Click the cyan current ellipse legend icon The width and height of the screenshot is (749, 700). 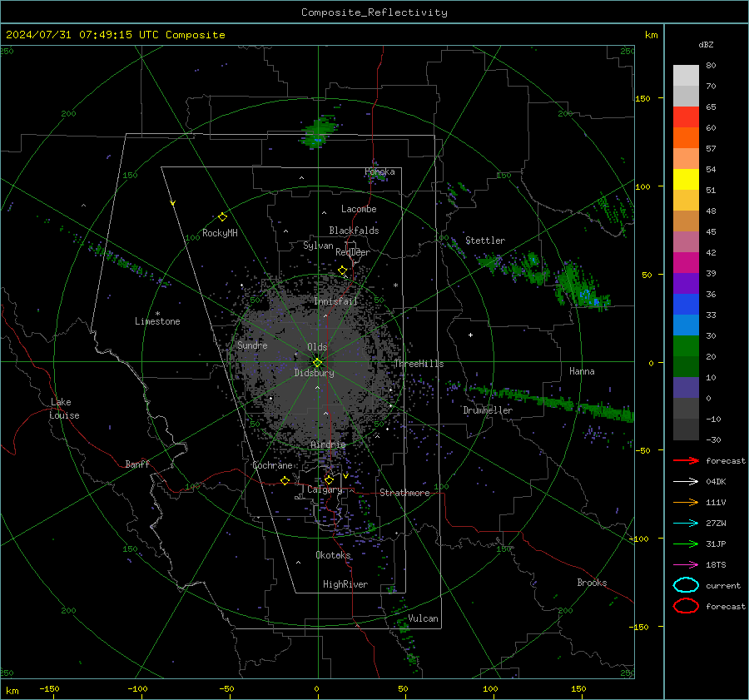(686, 585)
